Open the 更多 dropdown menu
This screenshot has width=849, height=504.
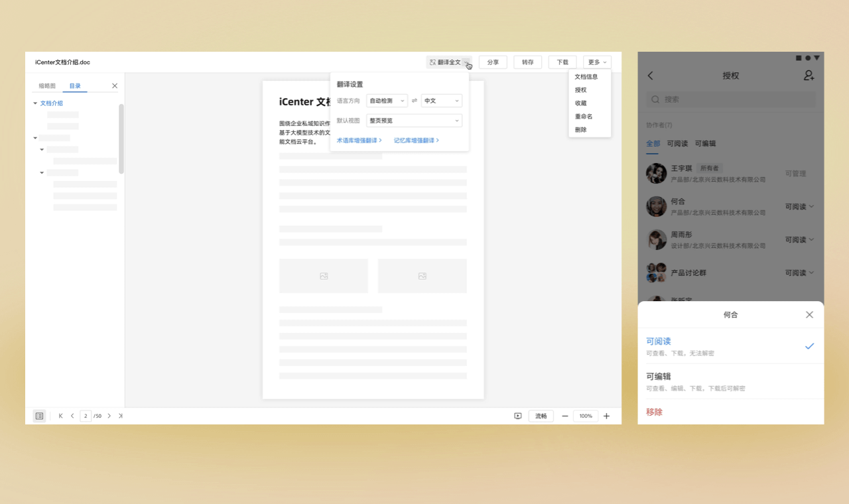pos(597,62)
